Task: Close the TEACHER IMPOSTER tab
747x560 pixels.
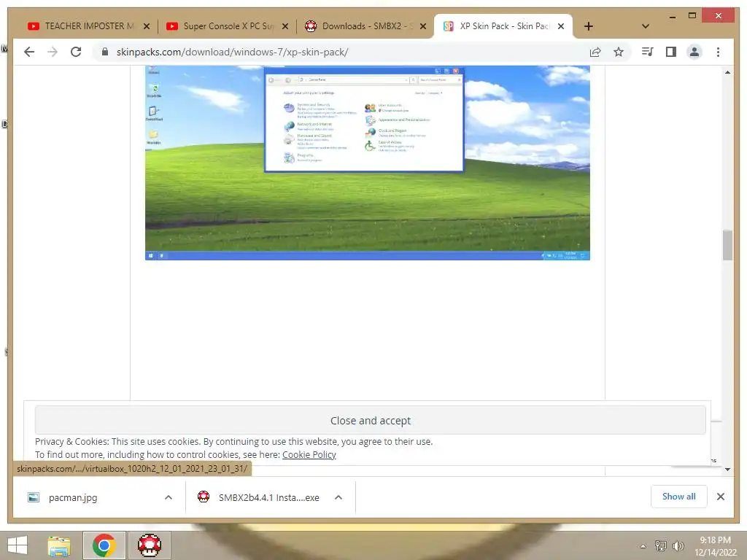Action: [147, 26]
